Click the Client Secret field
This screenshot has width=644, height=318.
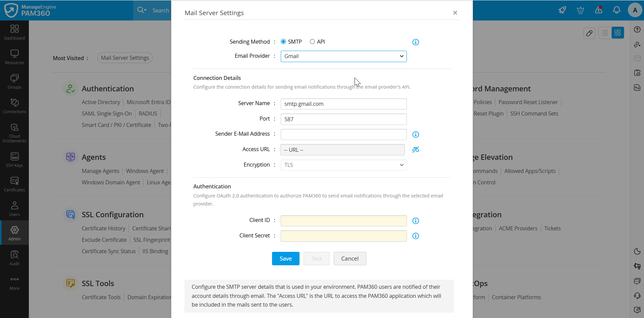point(343,236)
